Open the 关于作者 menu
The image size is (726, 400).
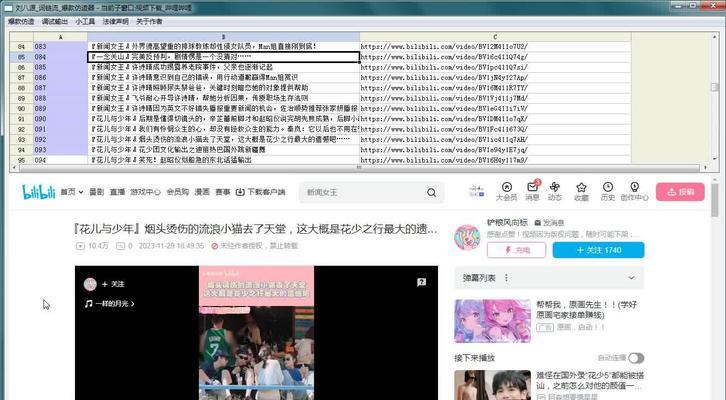point(149,21)
